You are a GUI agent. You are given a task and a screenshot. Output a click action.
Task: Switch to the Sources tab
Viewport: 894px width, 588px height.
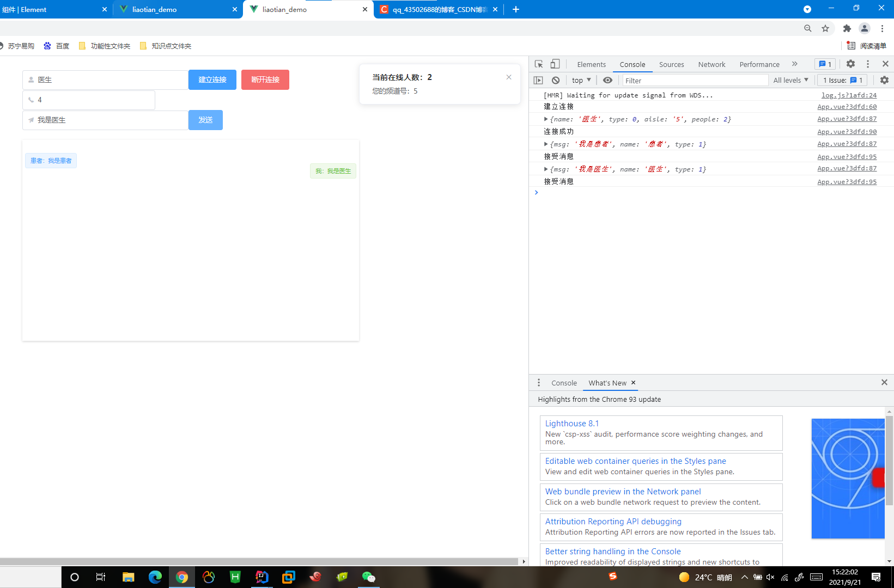pos(671,64)
